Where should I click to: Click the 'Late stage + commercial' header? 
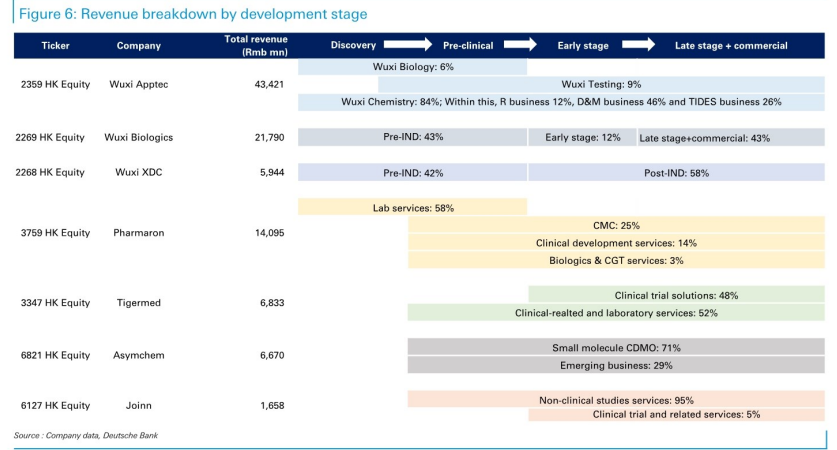(731, 45)
